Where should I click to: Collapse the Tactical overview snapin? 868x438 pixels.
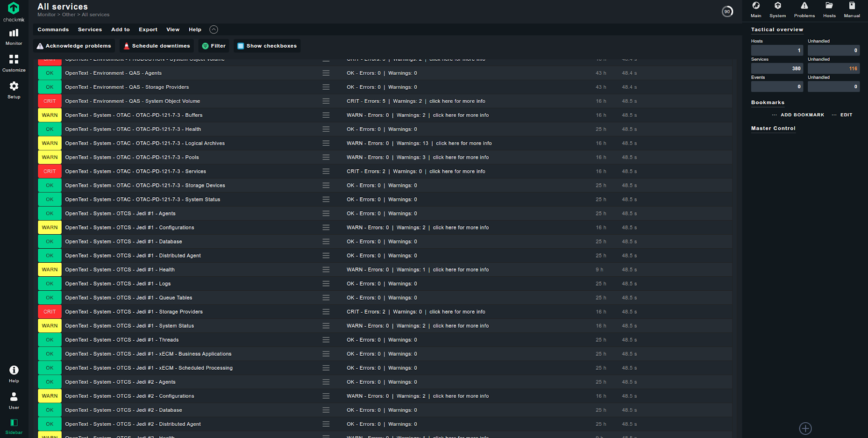click(x=777, y=29)
